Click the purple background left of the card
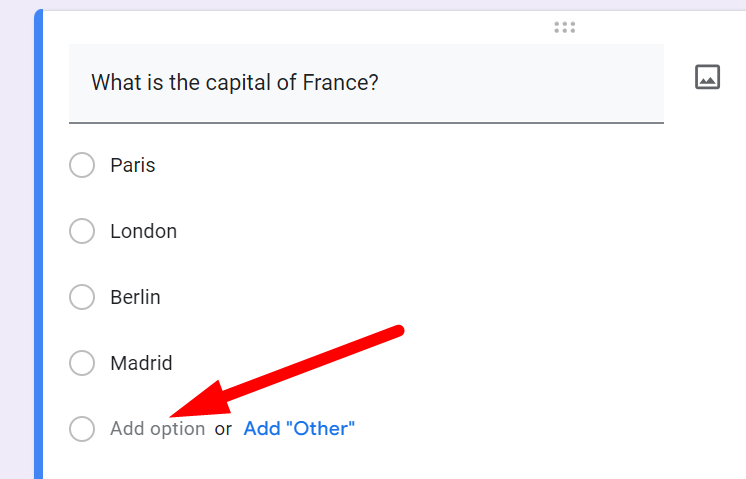Screen dimensions: 746x479 [16, 250]
